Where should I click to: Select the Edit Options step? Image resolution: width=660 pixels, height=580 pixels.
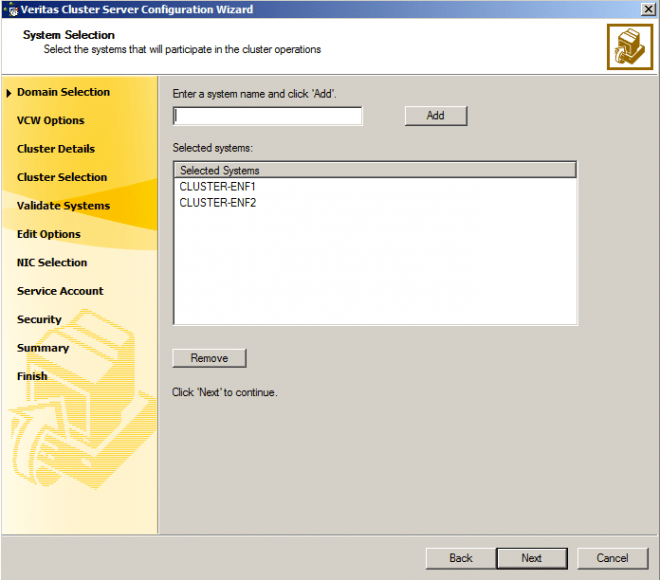pos(48,234)
